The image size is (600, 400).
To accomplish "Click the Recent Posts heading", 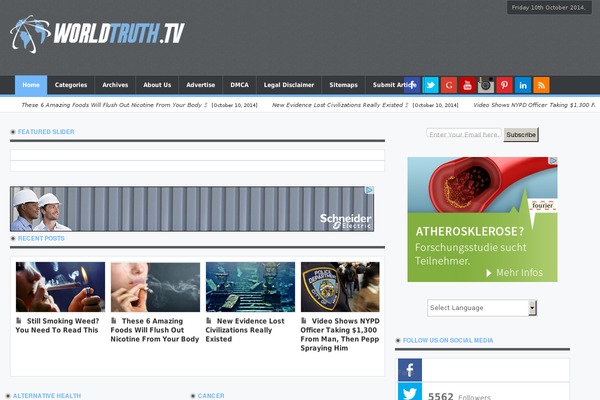I will point(41,238).
